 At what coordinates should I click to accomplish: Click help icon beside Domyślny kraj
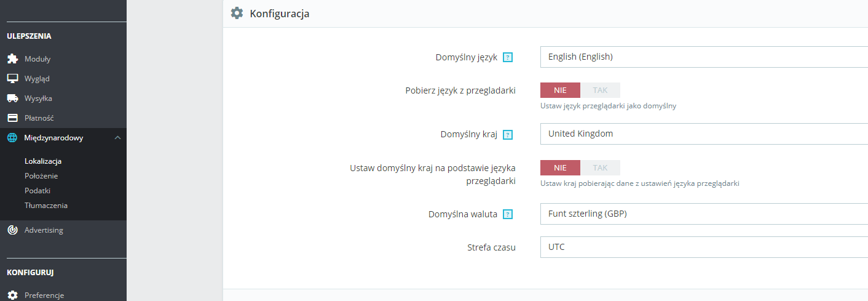click(508, 134)
